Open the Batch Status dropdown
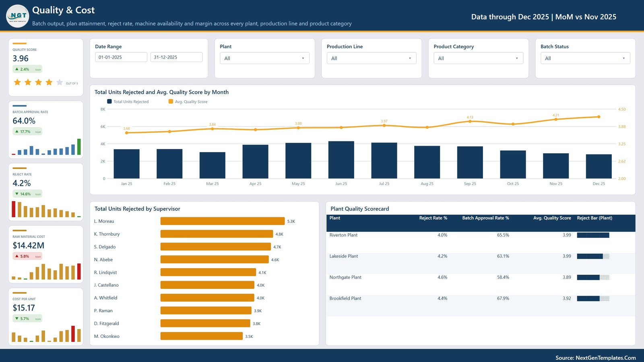Viewport: 644px width, 362px height. 585,58
